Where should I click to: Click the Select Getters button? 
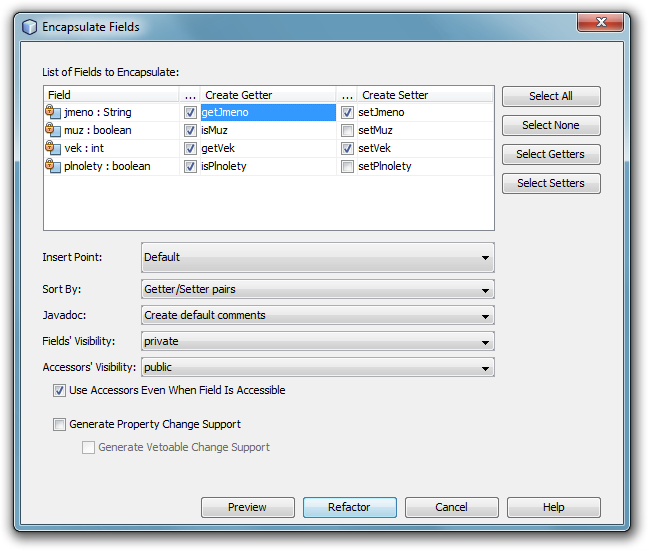tap(551, 155)
